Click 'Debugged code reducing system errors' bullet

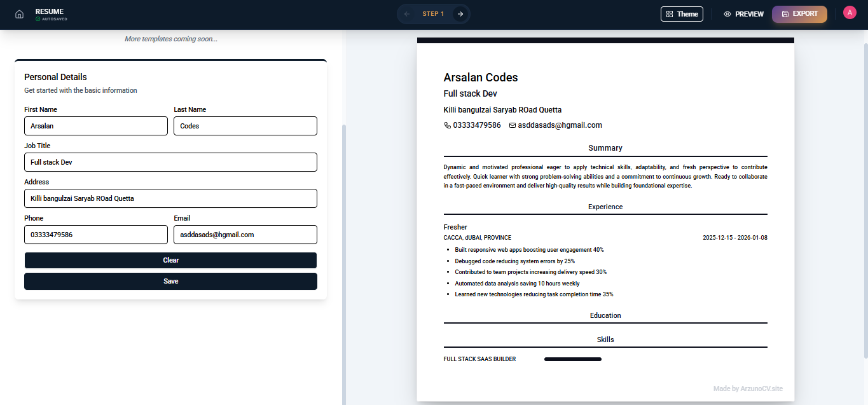(x=515, y=261)
